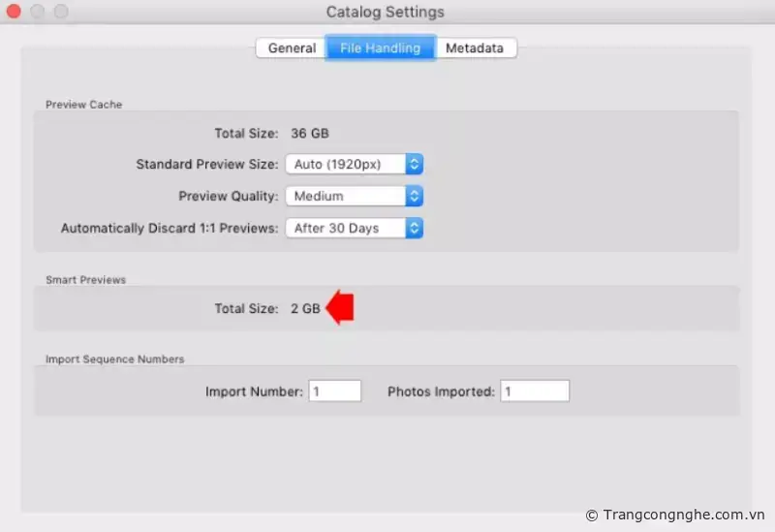Select the File Handling tab
The height and width of the screenshot is (532, 775).
click(380, 47)
